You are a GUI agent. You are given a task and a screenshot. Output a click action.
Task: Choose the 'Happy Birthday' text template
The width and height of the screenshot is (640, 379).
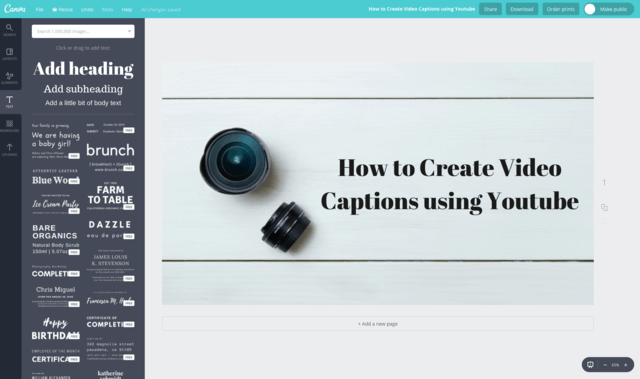(56, 329)
